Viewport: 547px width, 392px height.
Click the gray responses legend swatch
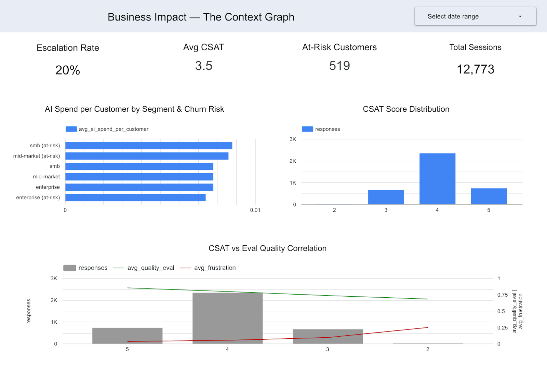pos(69,268)
